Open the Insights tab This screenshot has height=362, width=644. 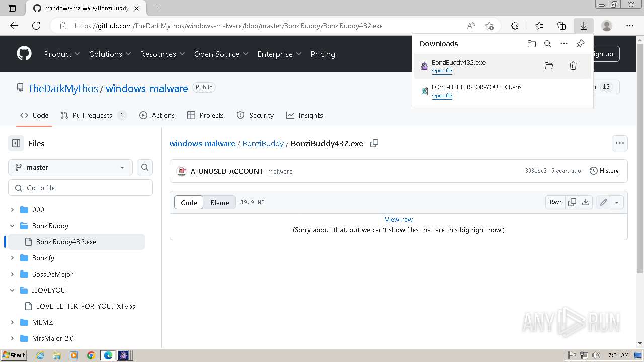[x=304, y=115]
